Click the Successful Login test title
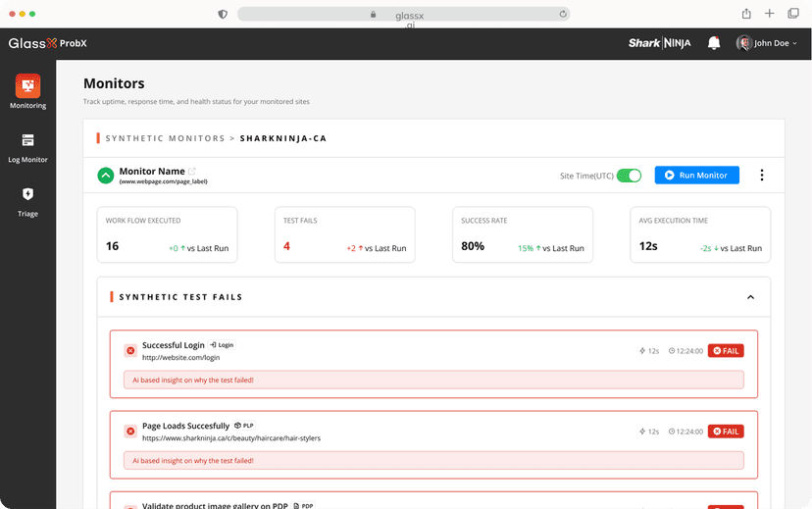Screen dimensions: 812x509 (173, 345)
